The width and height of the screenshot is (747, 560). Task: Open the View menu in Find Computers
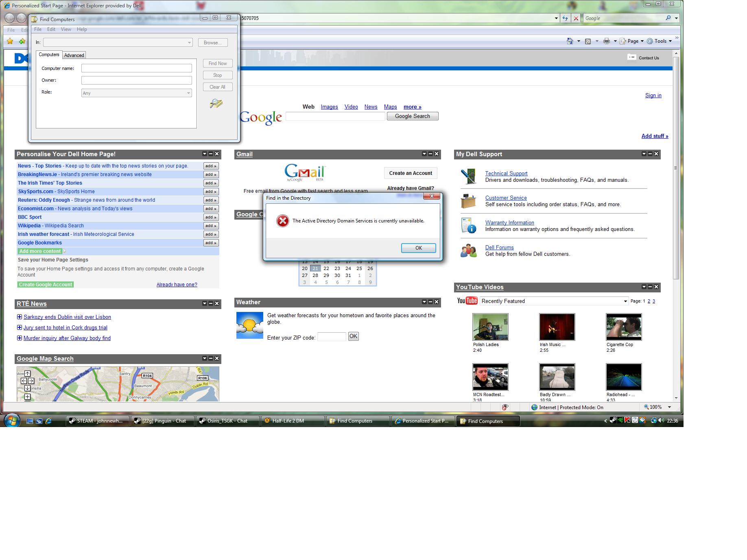tap(66, 29)
